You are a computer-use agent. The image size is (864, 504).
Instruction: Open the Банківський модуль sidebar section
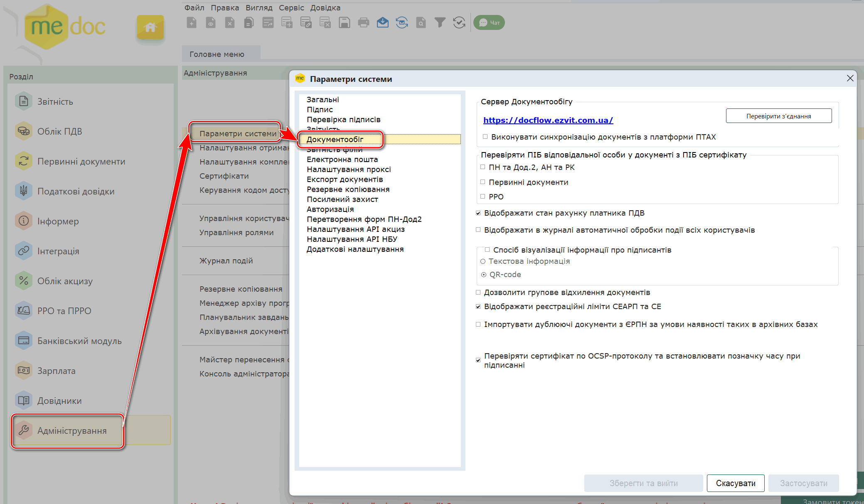pos(79,341)
